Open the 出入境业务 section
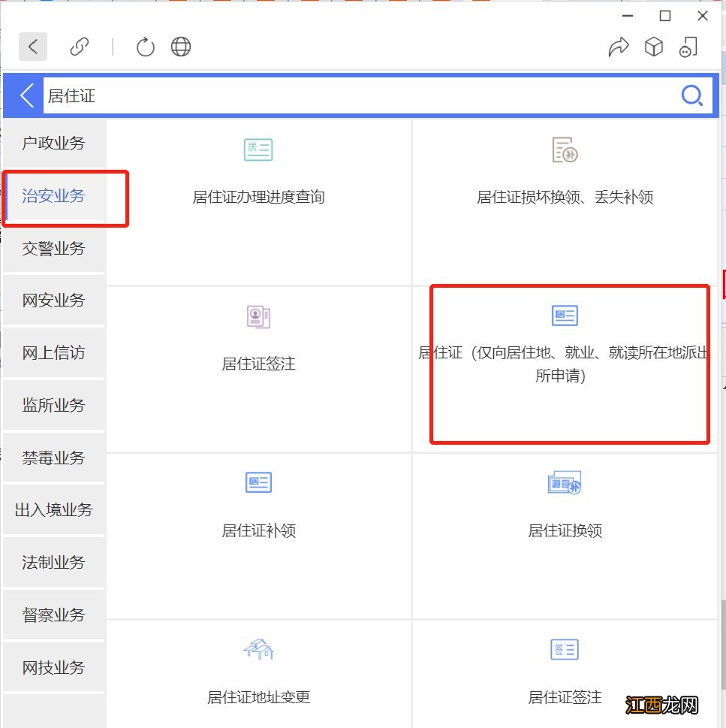 click(54, 509)
